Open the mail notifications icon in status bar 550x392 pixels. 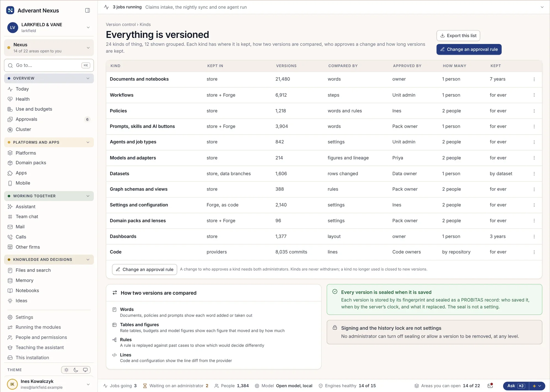click(490, 386)
